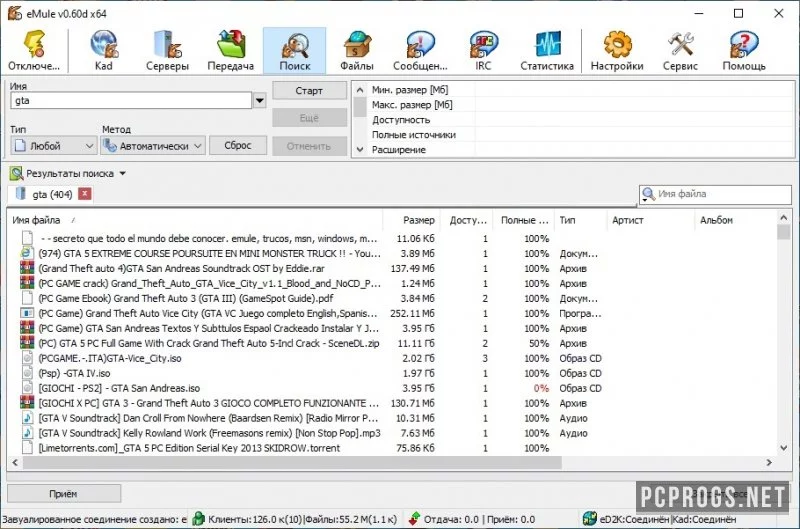The width and height of the screenshot is (800, 529).
Task: Sort by the Альбом column header
Action: pyautogui.click(x=735, y=220)
